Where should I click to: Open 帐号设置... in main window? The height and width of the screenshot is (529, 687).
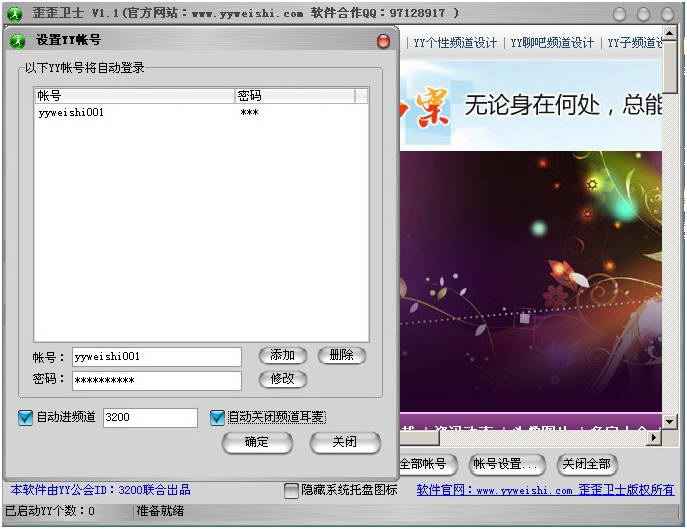(507, 464)
